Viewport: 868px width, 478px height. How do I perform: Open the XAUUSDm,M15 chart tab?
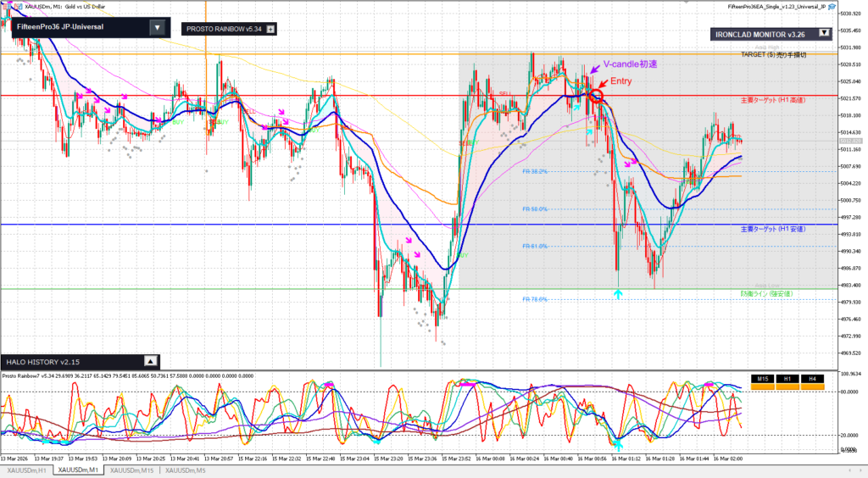click(x=133, y=470)
